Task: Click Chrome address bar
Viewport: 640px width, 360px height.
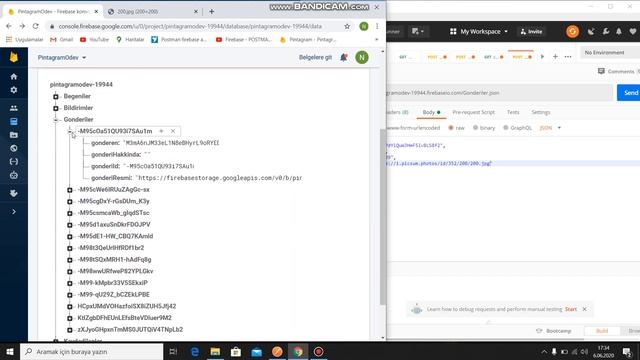Action: pyautogui.click(x=190, y=26)
